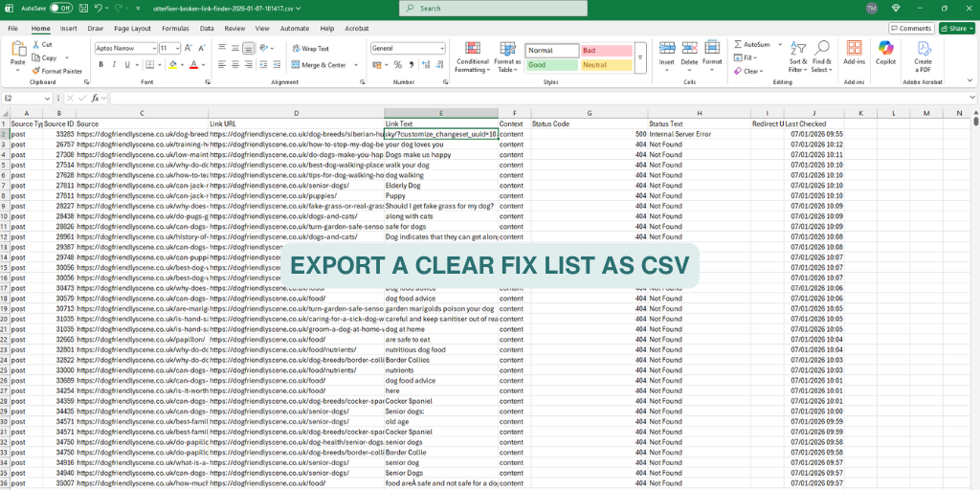Toggle Align Left
Viewport: 980px width, 490px height.
[x=222, y=65]
